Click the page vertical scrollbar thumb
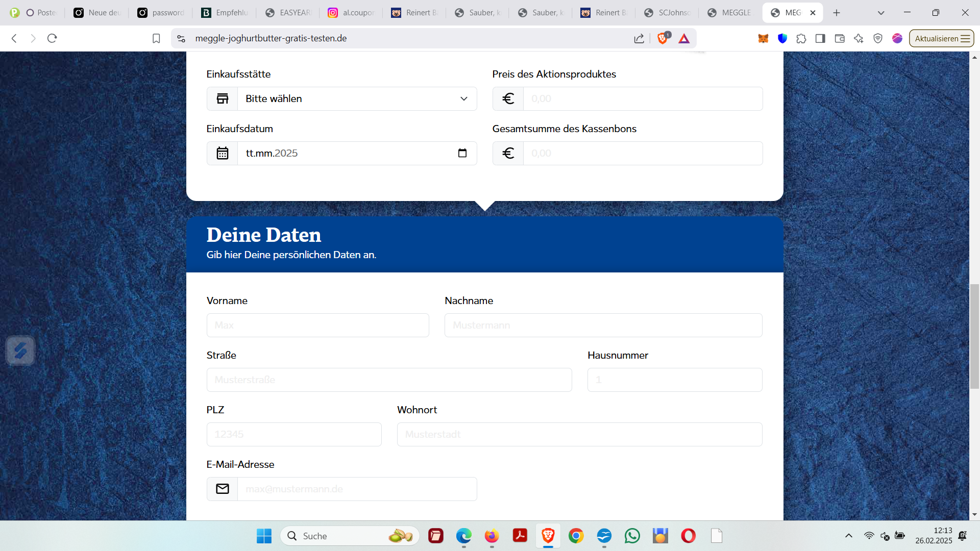 click(x=974, y=337)
